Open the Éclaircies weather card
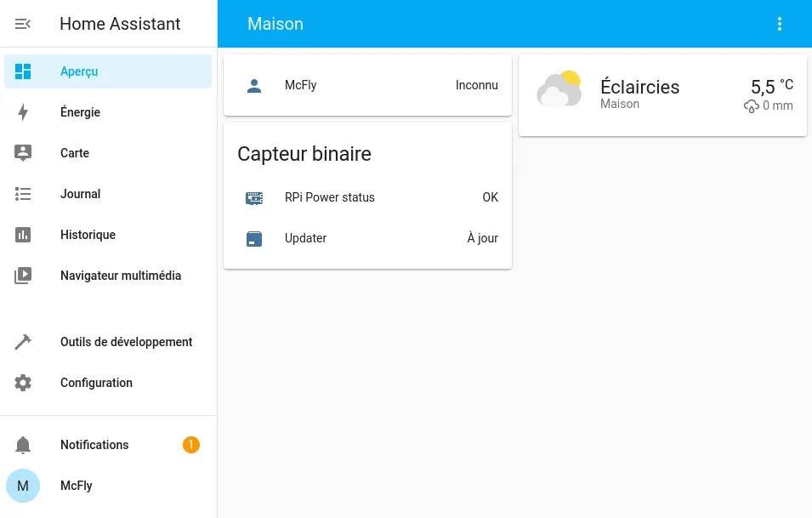 (x=662, y=94)
